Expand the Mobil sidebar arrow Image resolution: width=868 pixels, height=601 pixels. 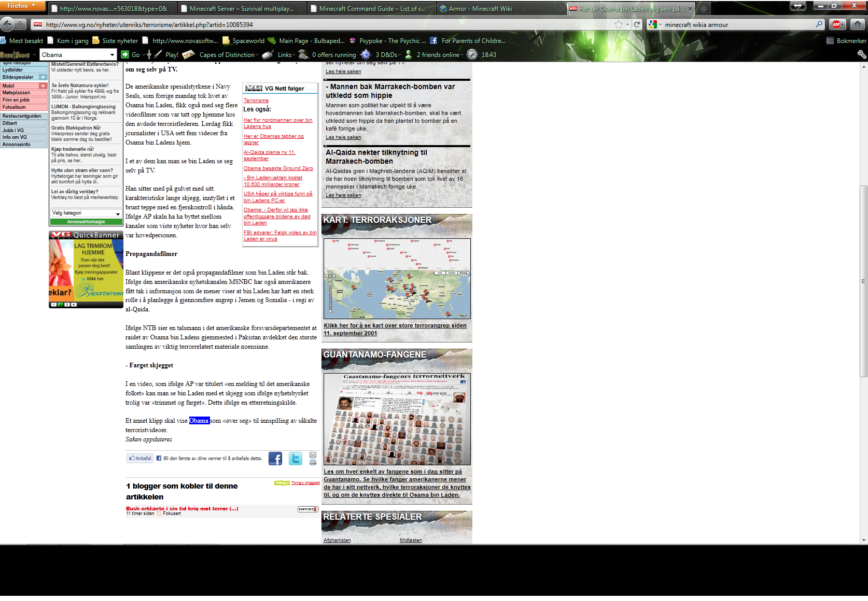click(43, 86)
